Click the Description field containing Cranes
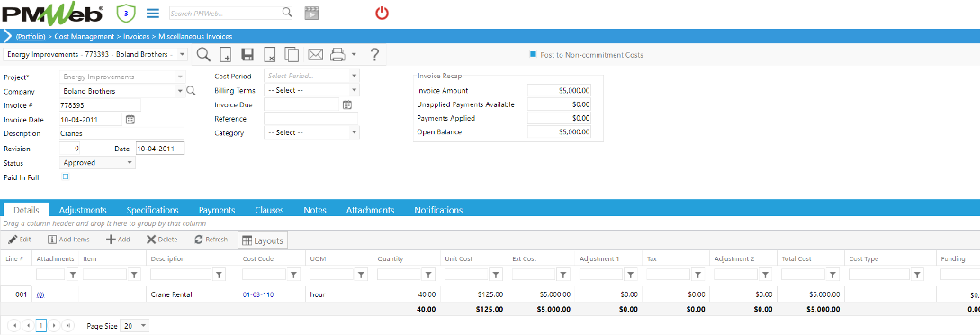Screen dimensions: 980x335 pyautogui.click(x=121, y=133)
